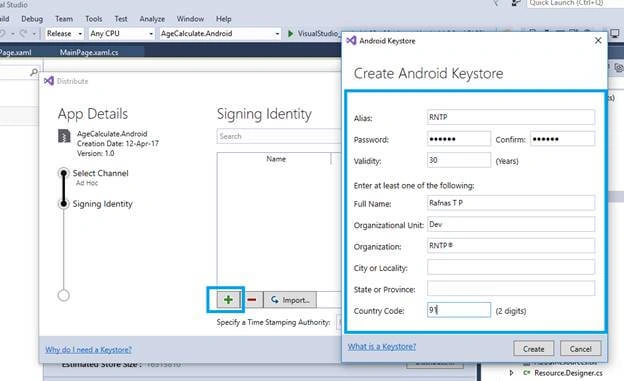
Task: Click the Visual Studio logo in the Distribute title
Action: coord(49,81)
